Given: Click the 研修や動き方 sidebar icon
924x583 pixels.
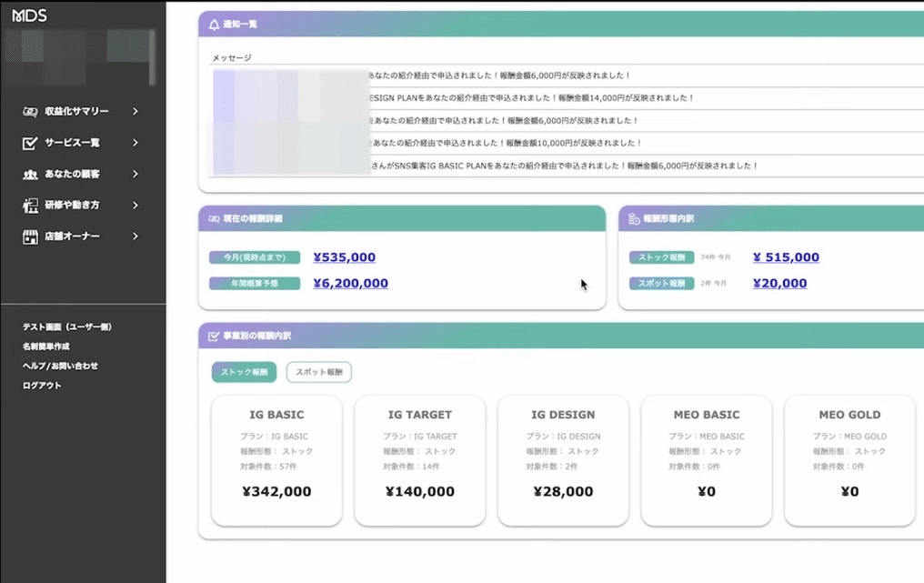Looking at the screenshot, I should coord(30,205).
